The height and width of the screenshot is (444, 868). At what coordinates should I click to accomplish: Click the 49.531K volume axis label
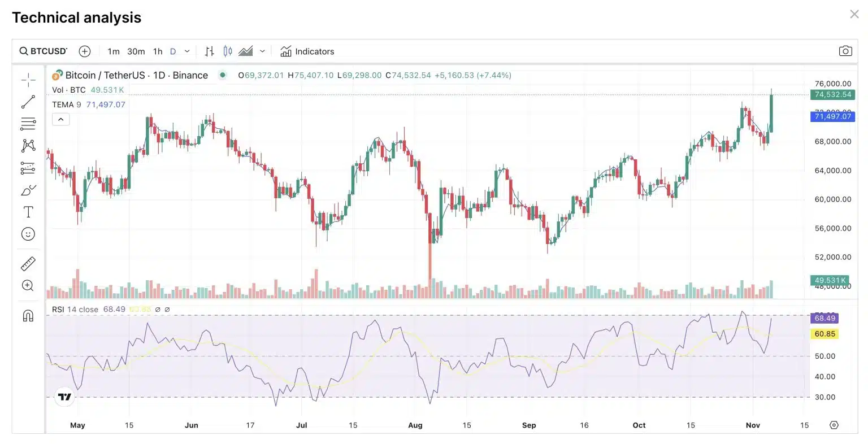click(830, 280)
